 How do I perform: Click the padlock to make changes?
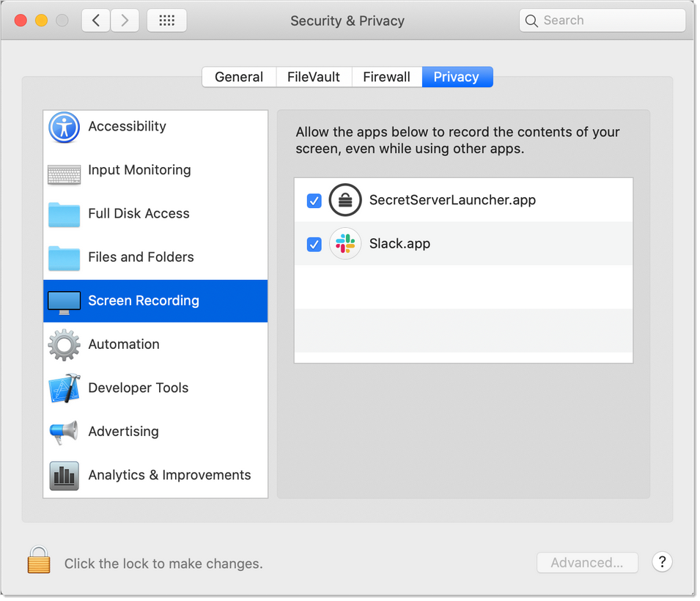[39, 561]
